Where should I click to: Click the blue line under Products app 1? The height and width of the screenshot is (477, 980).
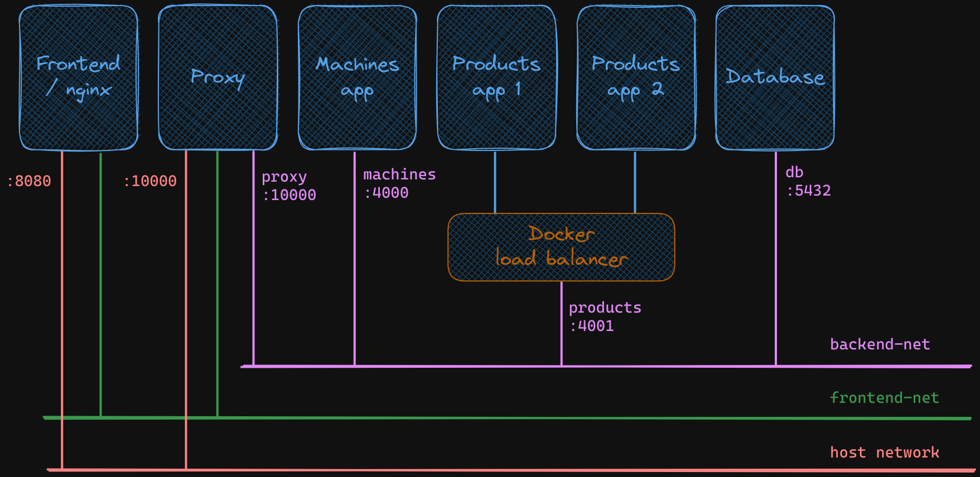(495, 182)
